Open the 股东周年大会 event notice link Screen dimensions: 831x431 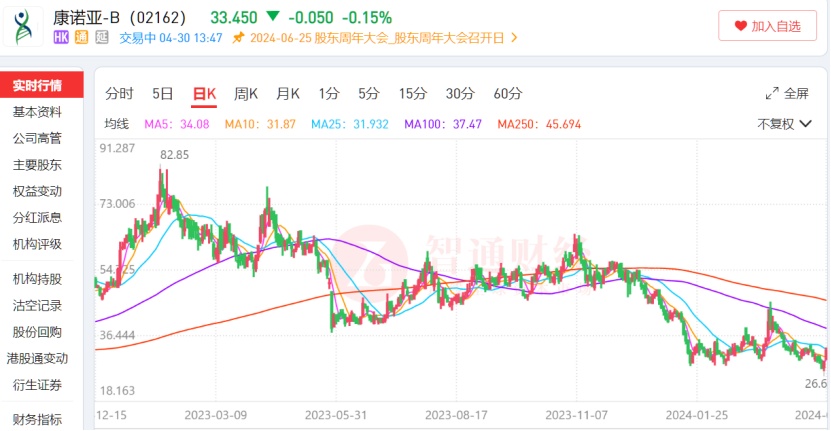(x=377, y=38)
